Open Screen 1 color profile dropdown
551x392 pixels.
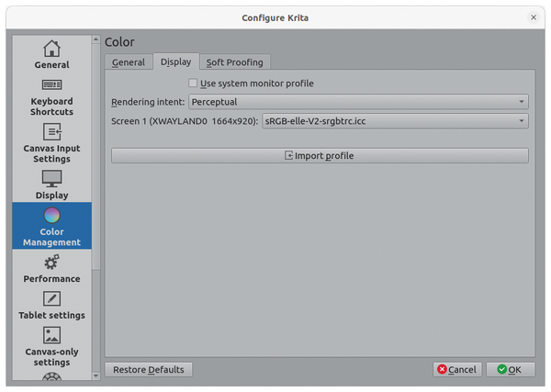395,120
